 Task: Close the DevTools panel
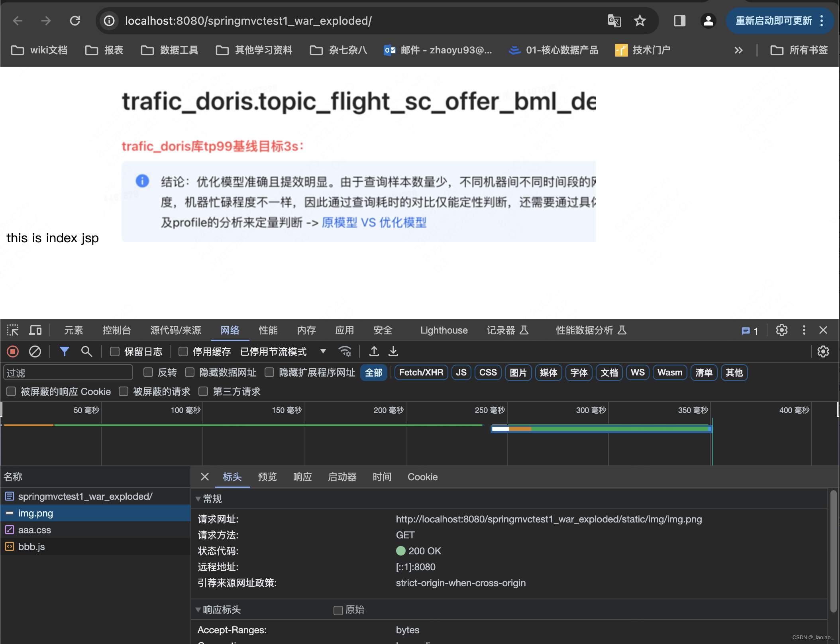823,330
